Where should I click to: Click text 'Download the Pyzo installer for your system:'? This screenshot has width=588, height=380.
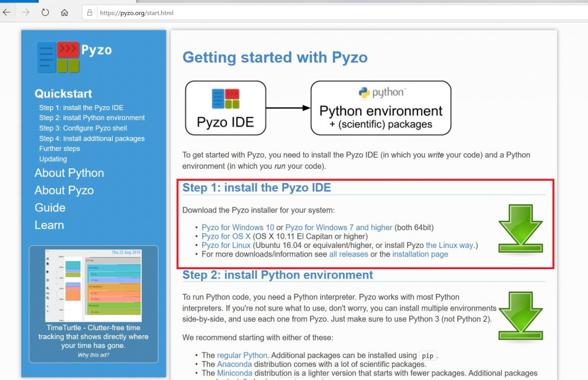click(x=258, y=210)
